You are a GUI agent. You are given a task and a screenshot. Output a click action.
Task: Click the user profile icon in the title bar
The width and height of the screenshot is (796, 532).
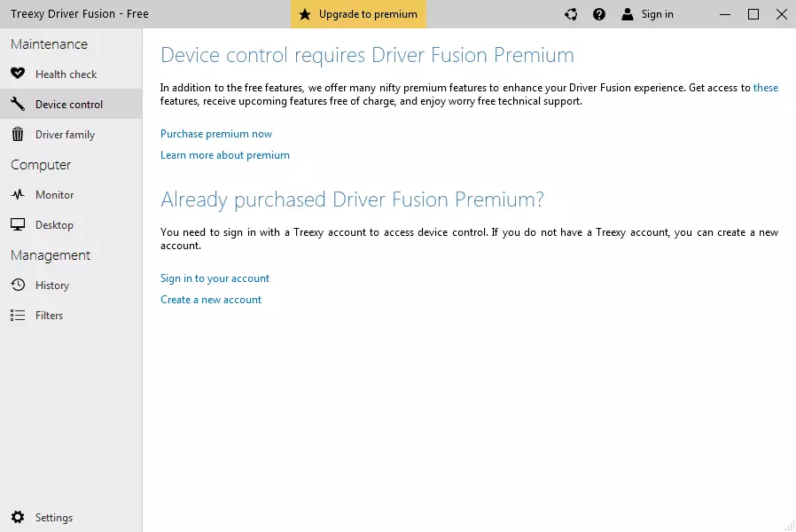click(x=628, y=14)
